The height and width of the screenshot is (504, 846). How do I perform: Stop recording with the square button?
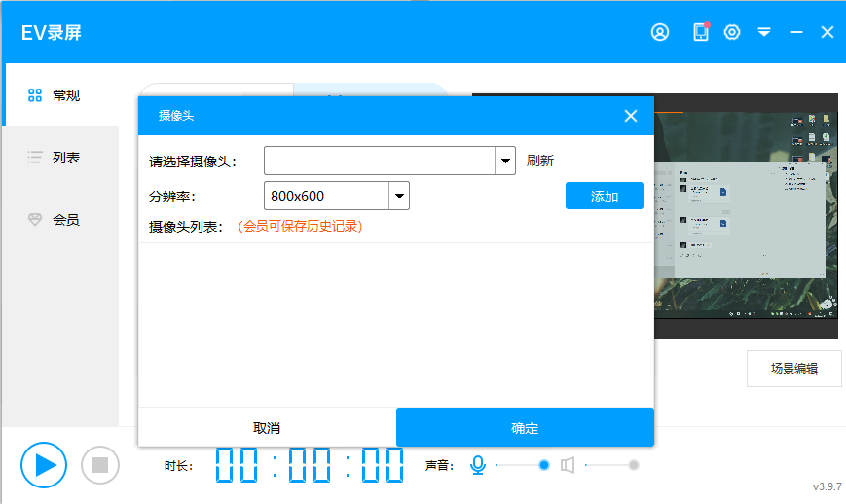100,465
